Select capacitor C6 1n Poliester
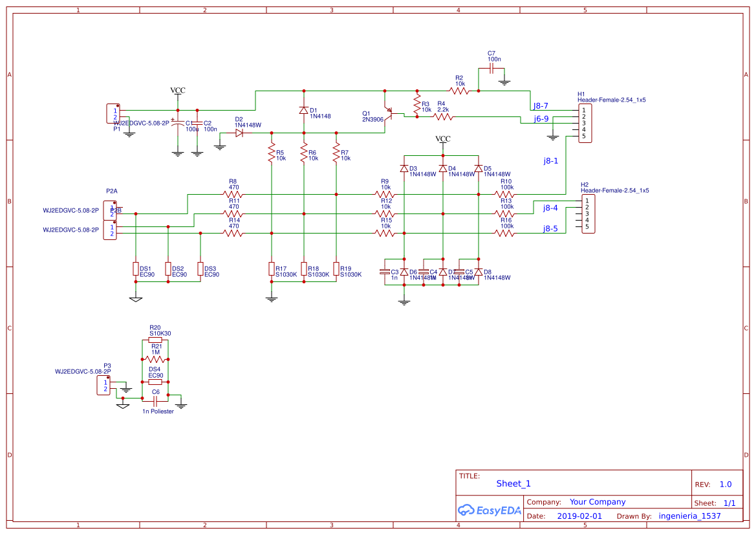This screenshot has width=756, height=535. [x=155, y=401]
